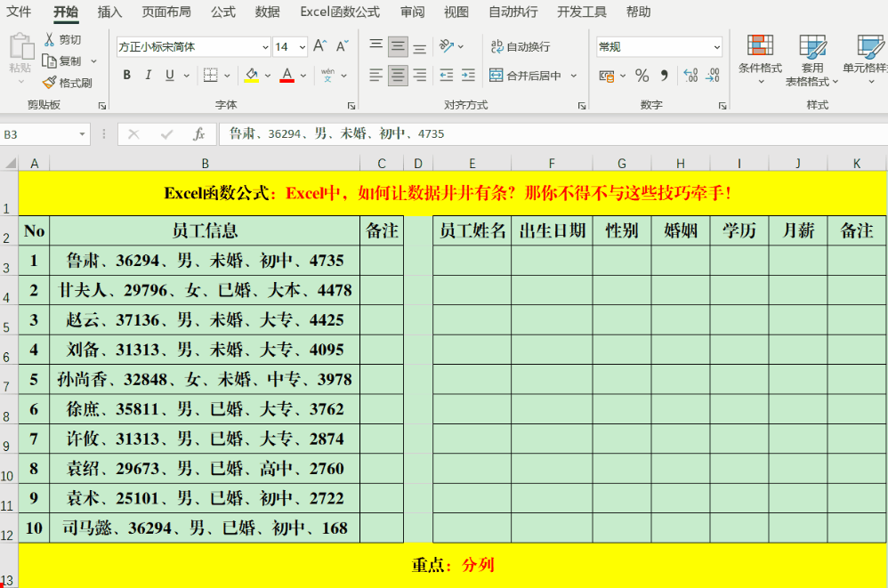The width and height of the screenshot is (888, 588).
Task: Click in the formula bar text
Action: click(x=336, y=134)
